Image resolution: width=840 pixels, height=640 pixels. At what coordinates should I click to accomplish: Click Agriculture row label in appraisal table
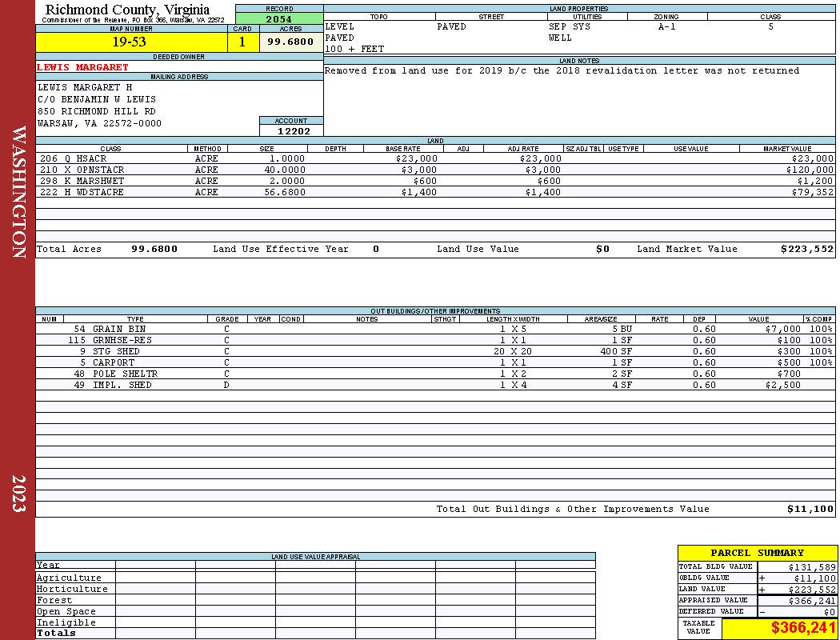pos(69,578)
